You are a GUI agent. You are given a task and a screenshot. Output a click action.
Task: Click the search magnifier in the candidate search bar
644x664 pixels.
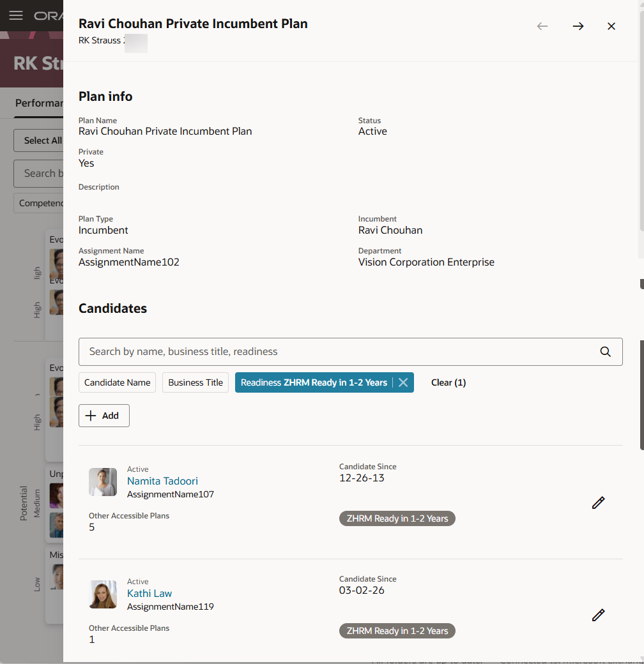click(605, 351)
